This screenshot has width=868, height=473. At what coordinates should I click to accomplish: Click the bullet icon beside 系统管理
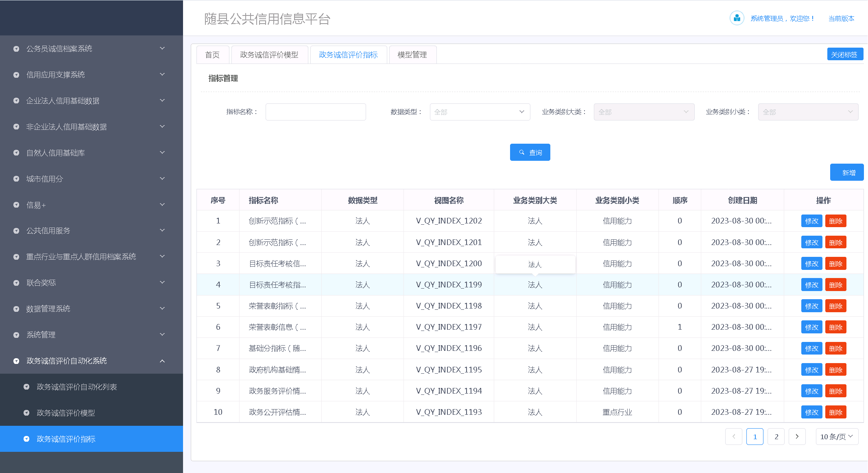[x=16, y=335]
